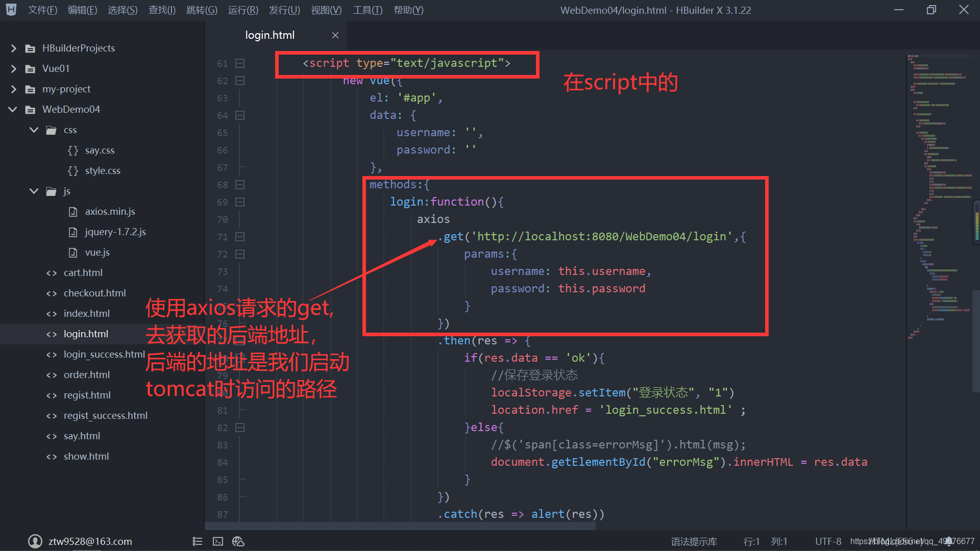Click the css open-folder icon
Screen dimensions: 980x551
[x=51, y=130]
